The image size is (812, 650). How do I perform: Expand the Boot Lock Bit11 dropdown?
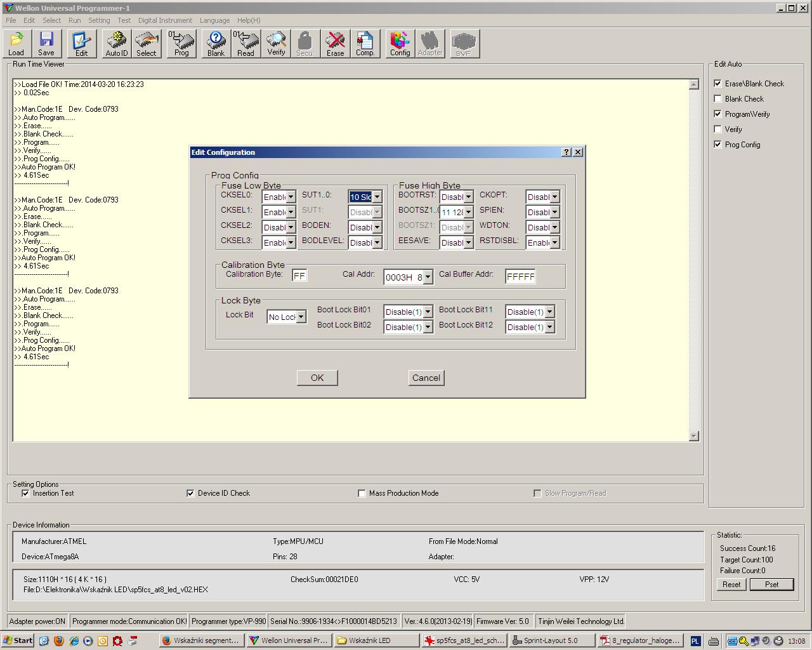point(549,312)
